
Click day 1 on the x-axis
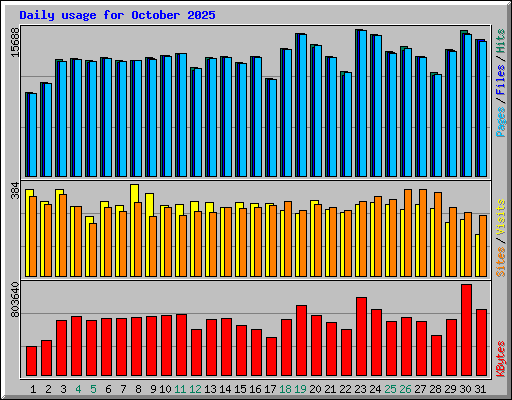tap(33, 389)
